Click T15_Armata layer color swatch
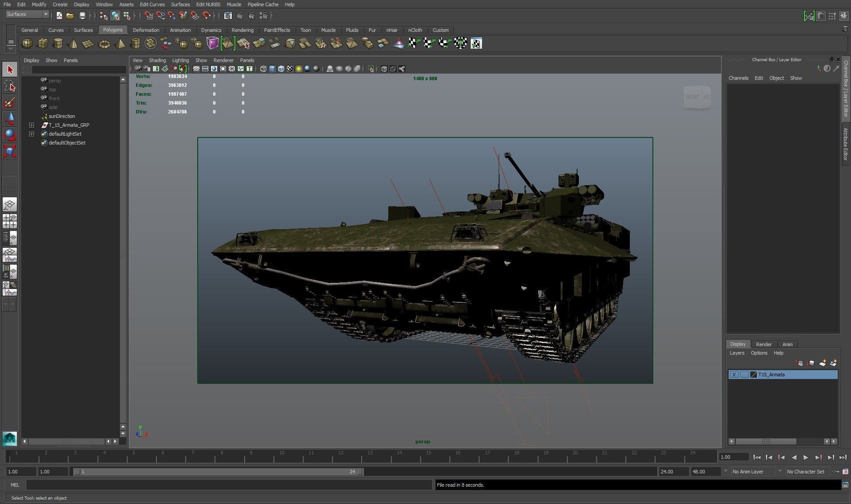Screen dimensions: 851x504 click(753, 375)
